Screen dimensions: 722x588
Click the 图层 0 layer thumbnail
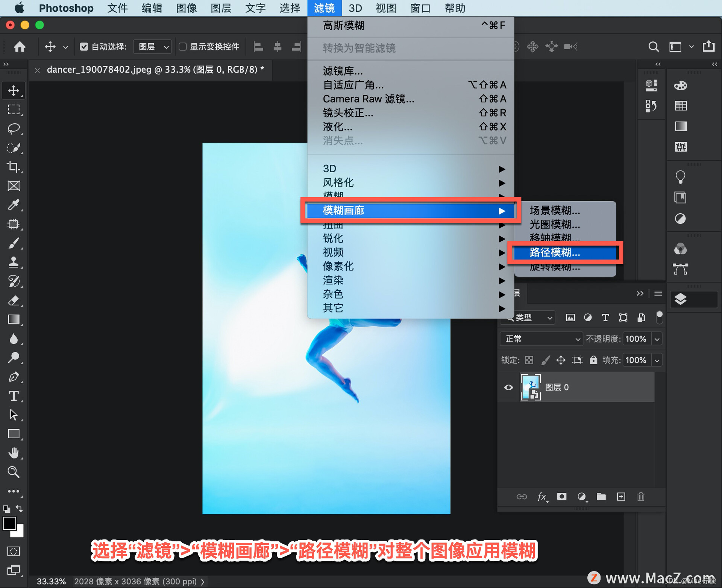coord(530,387)
